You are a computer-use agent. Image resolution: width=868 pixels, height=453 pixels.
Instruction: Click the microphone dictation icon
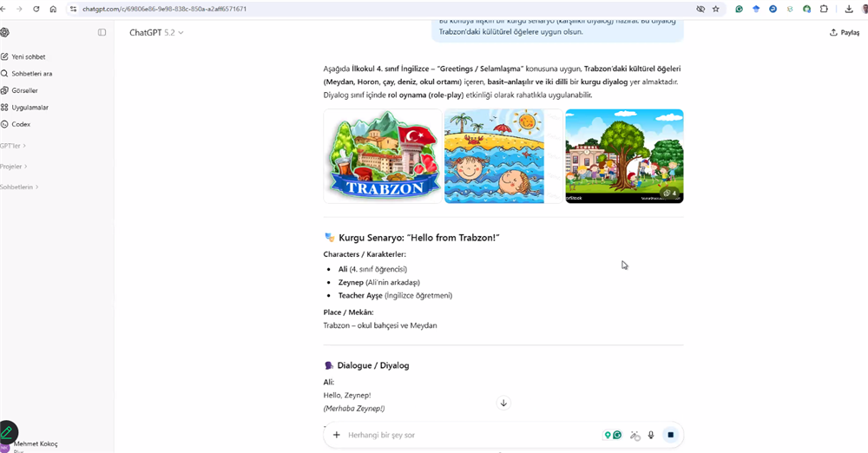[x=651, y=435]
